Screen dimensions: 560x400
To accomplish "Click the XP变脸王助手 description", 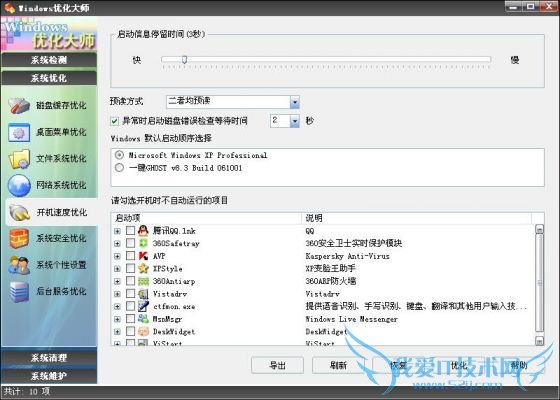I will point(330,269).
